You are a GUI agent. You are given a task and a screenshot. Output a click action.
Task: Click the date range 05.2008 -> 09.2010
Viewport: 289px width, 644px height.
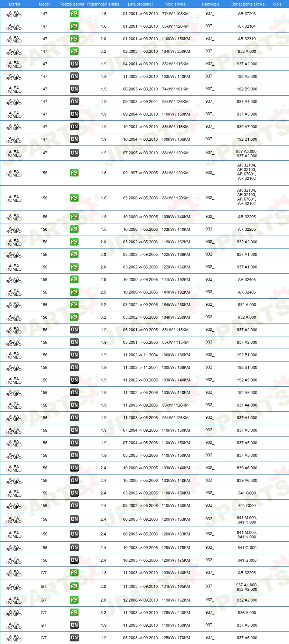coord(140,638)
